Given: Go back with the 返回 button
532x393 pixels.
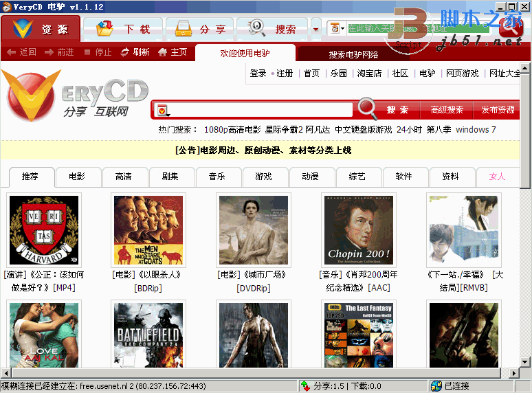Looking at the screenshot, I should pos(21,52).
